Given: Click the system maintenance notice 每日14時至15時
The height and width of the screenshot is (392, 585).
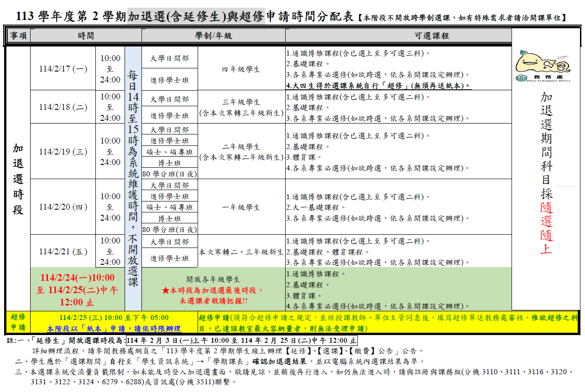Looking at the screenshot, I should (133, 178).
